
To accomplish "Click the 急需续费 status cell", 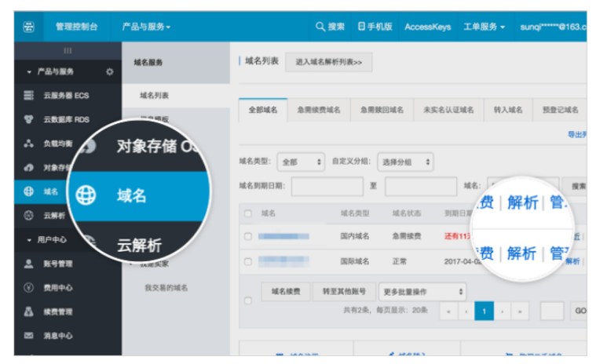I will [406, 236].
